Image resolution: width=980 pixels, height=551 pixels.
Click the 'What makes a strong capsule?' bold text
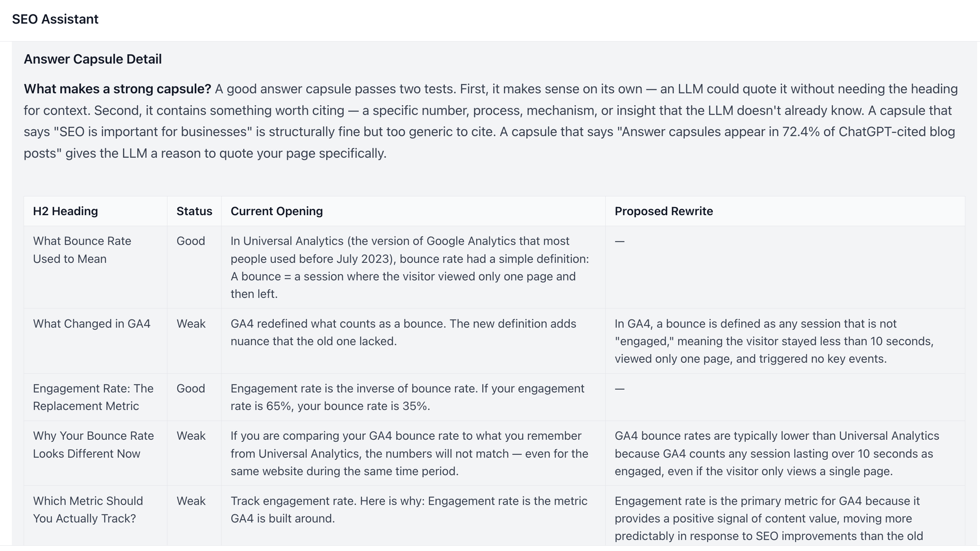(x=117, y=89)
